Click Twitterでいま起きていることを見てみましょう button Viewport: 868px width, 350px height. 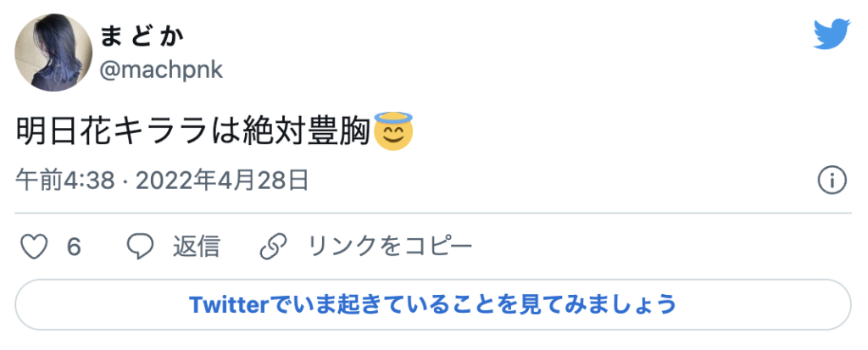[x=433, y=304]
